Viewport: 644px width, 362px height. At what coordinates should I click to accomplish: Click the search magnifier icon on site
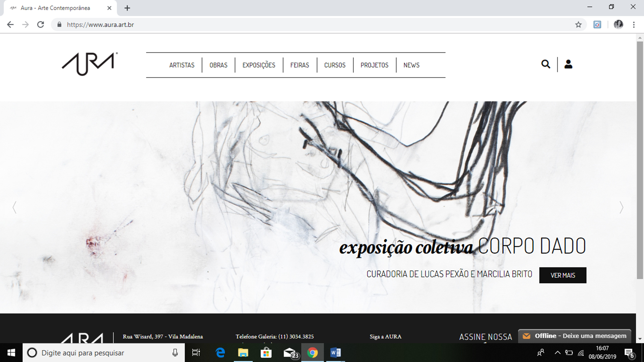pos(546,64)
